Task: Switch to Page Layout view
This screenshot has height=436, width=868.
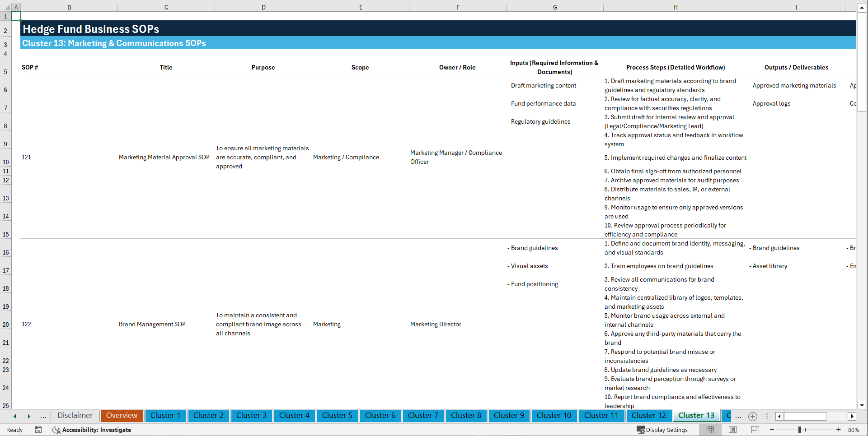Action: pyautogui.click(x=733, y=430)
